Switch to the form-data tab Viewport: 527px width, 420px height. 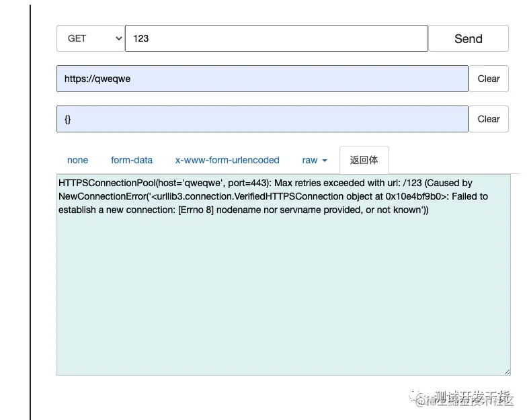coord(132,160)
